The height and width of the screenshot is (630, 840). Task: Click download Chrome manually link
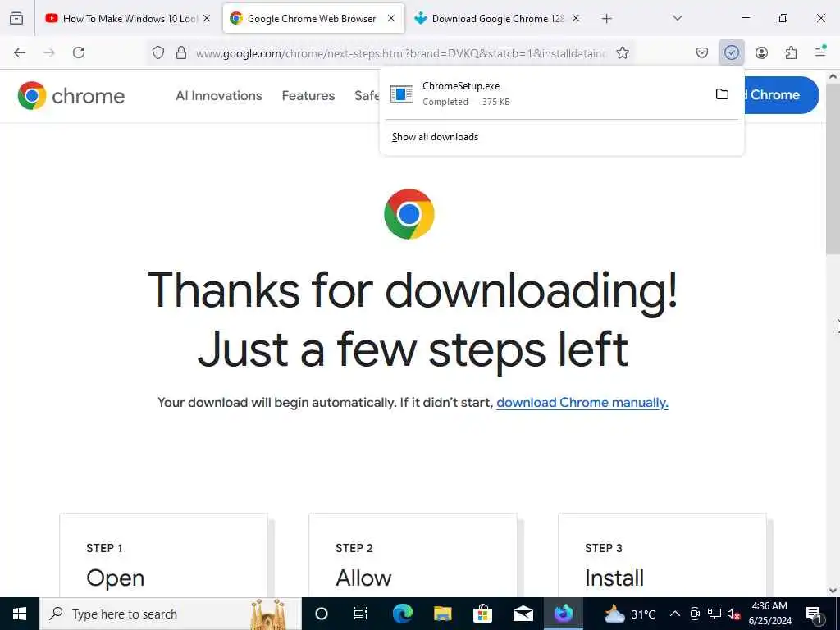click(582, 402)
